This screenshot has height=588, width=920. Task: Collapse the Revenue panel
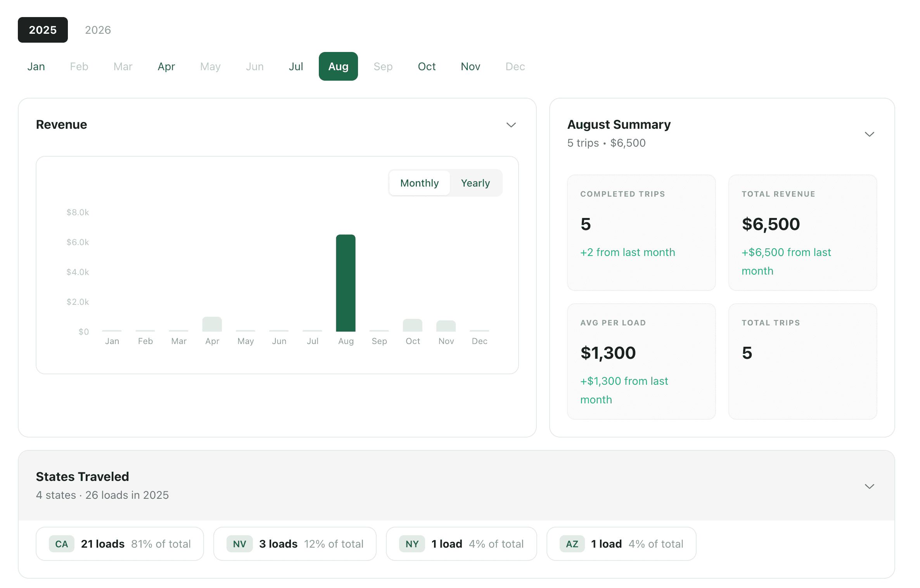click(511, 125)
